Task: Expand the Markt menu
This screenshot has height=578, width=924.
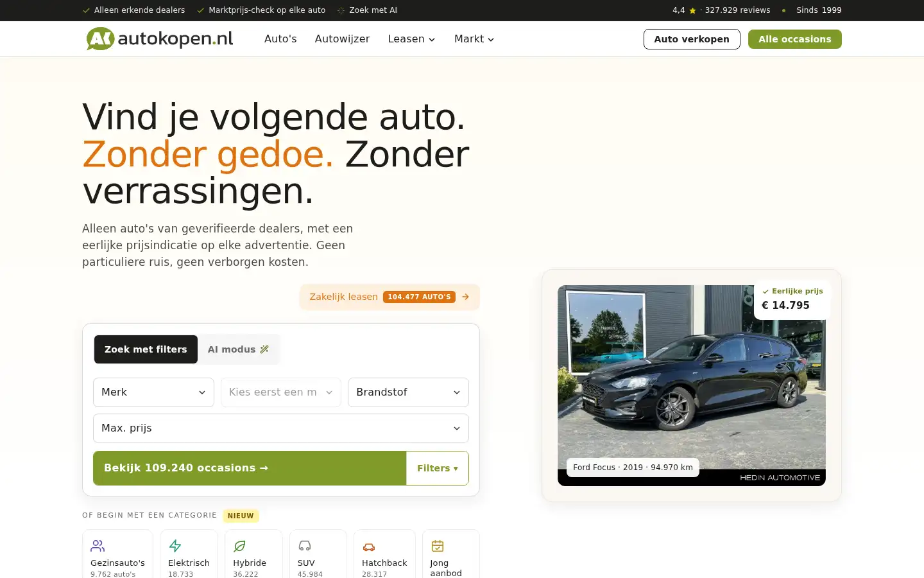Action: (474, 39)
